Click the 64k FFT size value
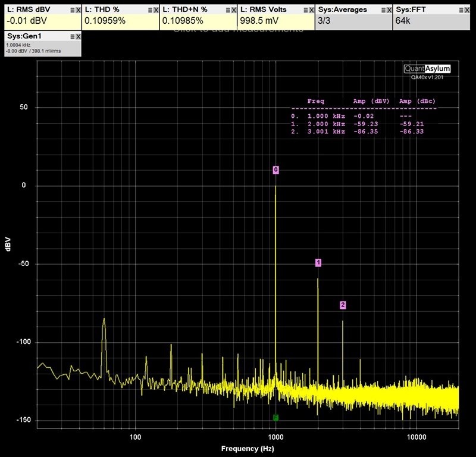Screen dimensions: 476x457 click(403, 21)
